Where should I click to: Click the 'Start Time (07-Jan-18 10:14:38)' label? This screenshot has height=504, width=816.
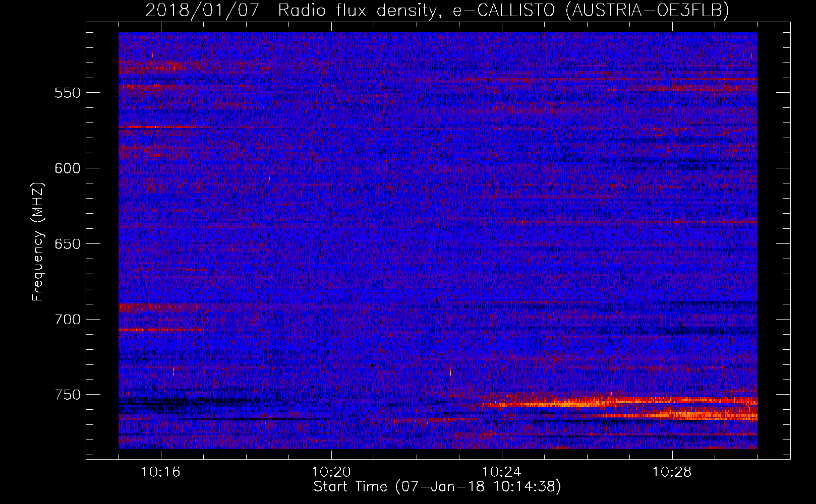[437, 487]
